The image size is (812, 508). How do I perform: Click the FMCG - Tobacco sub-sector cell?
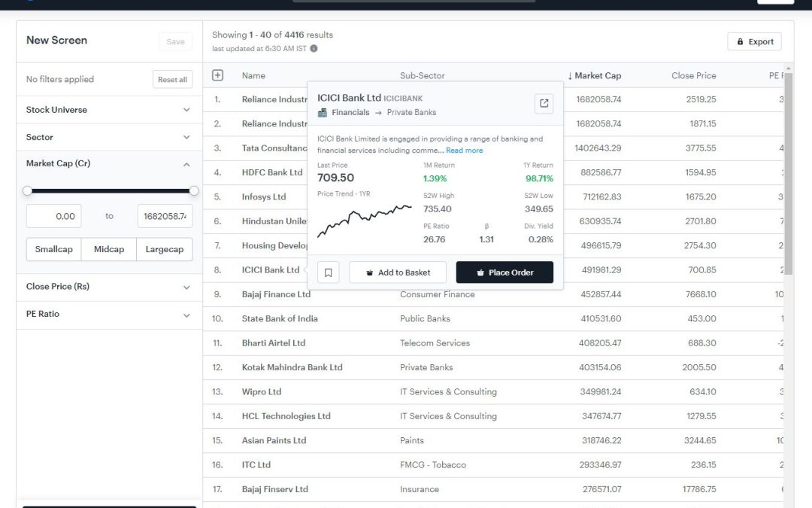click(433, 465)
